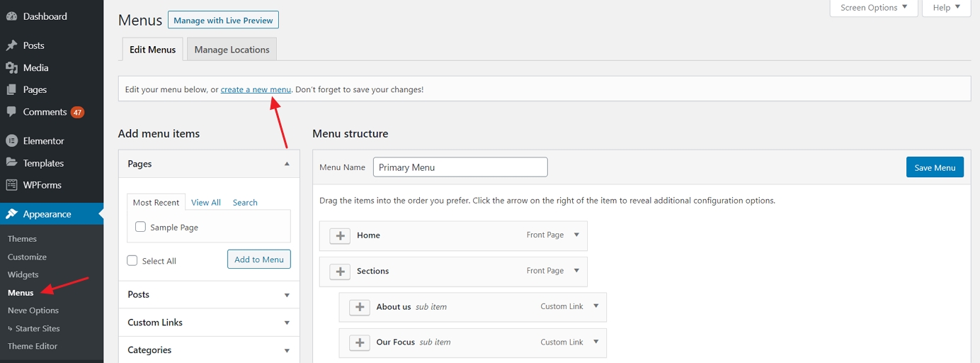
Task: Click the Templates folder icon
Action: tap(11, 163)
